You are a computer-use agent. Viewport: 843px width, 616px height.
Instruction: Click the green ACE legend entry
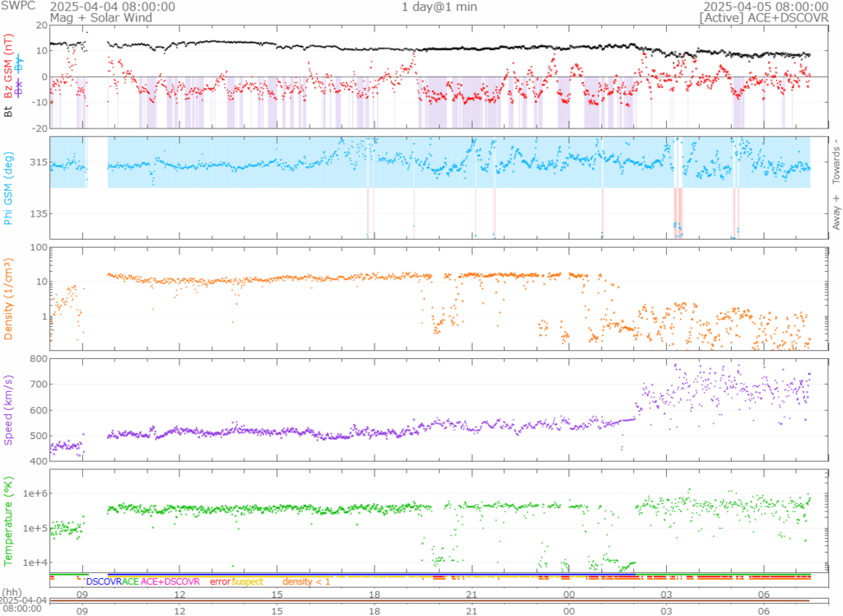130,581
